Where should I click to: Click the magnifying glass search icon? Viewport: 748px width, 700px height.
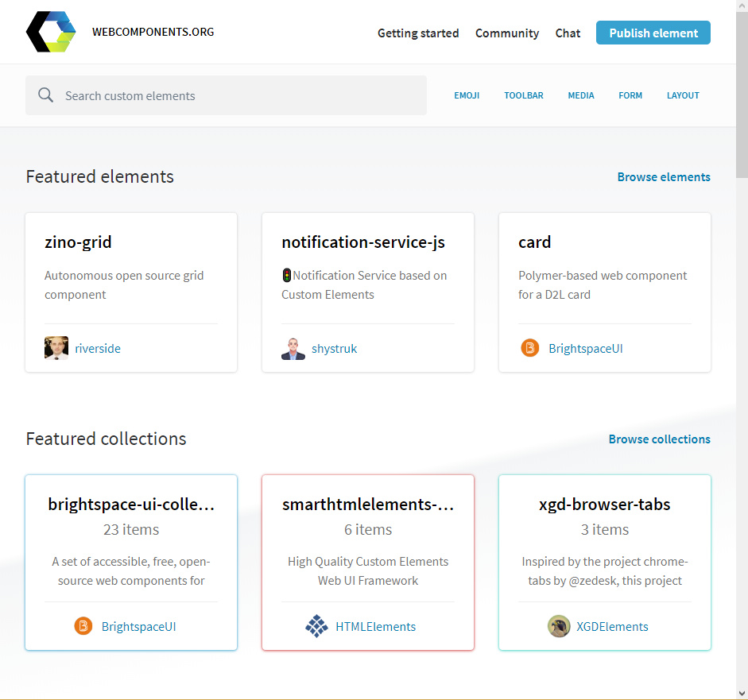[46, 95]
